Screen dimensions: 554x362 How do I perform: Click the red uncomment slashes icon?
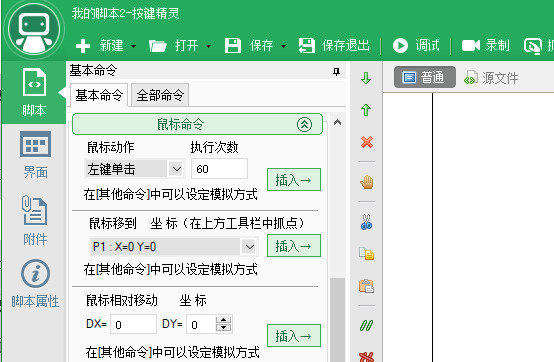tap(366, 357)
